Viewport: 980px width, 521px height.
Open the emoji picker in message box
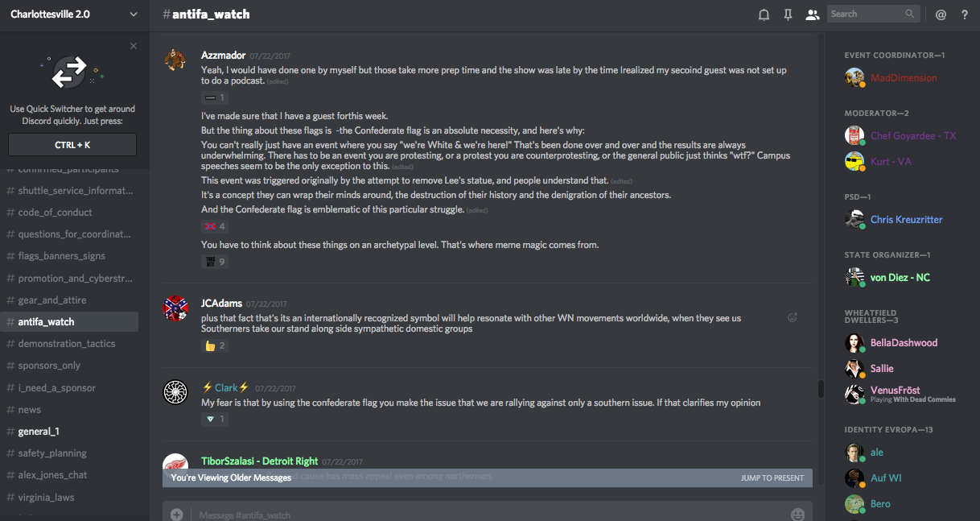(x=797, y=515)
